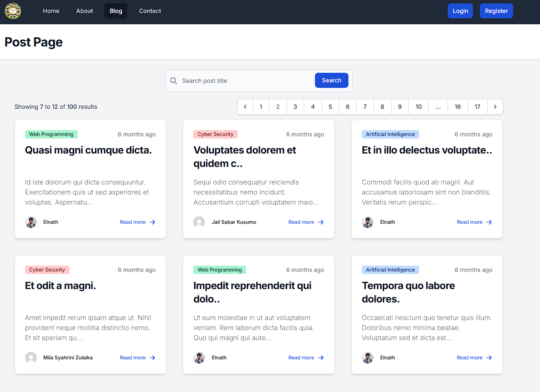Click the blue Search button
The width and height of the screenshot is (540, 392).
(332, 80)
